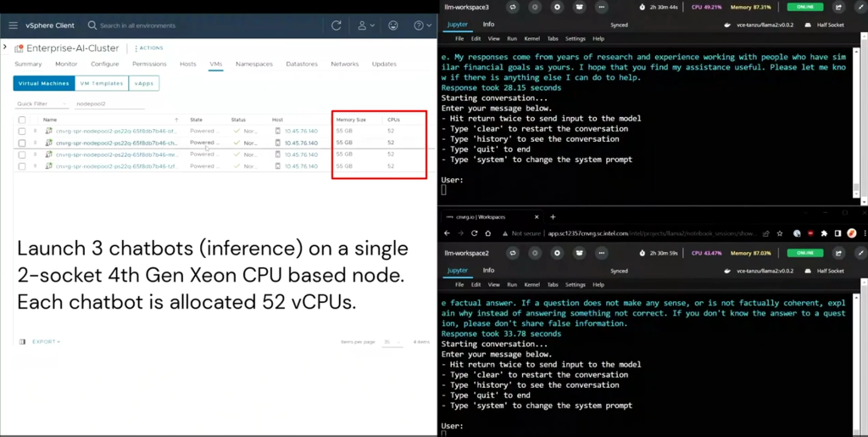Screen dimensions: 868x437
Task: Open a new browser tab with plus
Action: pyautogui.click(x=553, y=217)
